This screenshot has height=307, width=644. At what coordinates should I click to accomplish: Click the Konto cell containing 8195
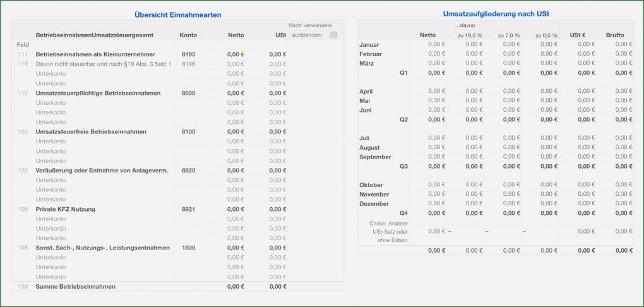(x=188, y=54)
